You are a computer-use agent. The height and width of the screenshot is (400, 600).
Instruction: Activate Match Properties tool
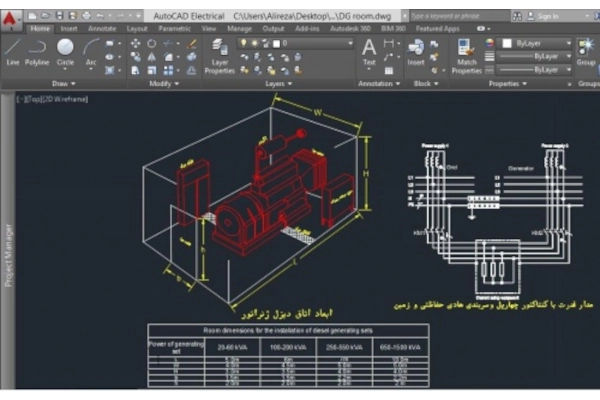tap(466, 56)
